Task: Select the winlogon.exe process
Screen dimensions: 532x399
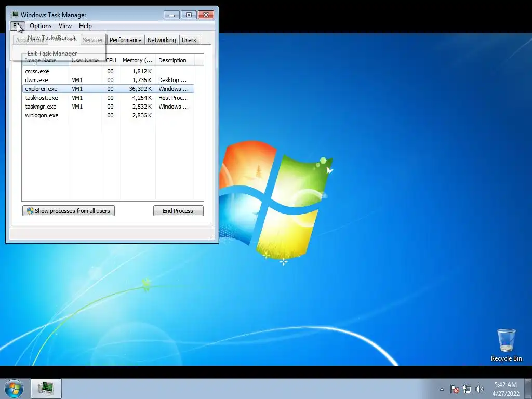Action: (108, 115)
